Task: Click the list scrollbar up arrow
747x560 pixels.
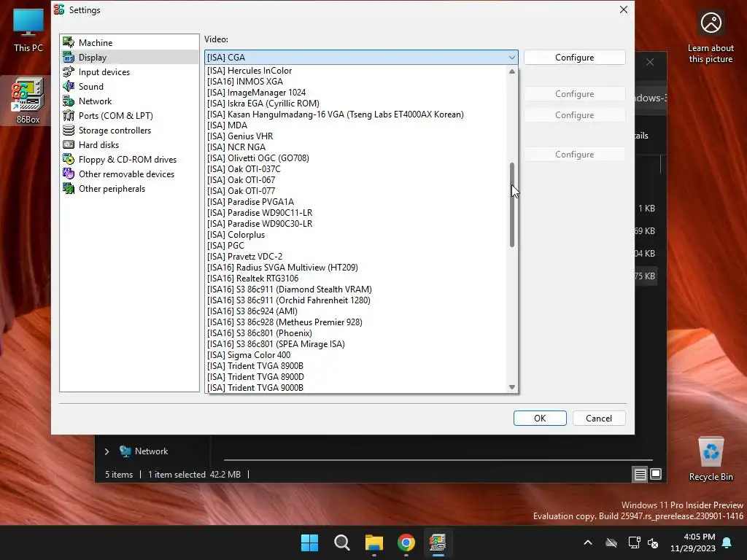Action: pyautogui.click(x=512, y=71)
